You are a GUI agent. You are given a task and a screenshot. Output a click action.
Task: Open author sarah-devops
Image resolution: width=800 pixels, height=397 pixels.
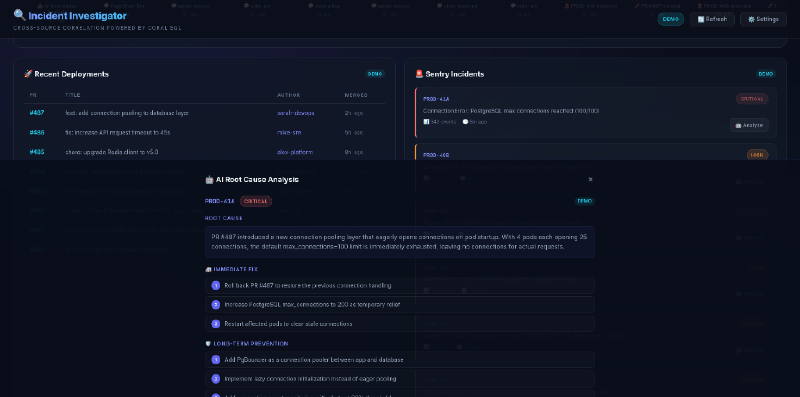click(x=295, y=113)
